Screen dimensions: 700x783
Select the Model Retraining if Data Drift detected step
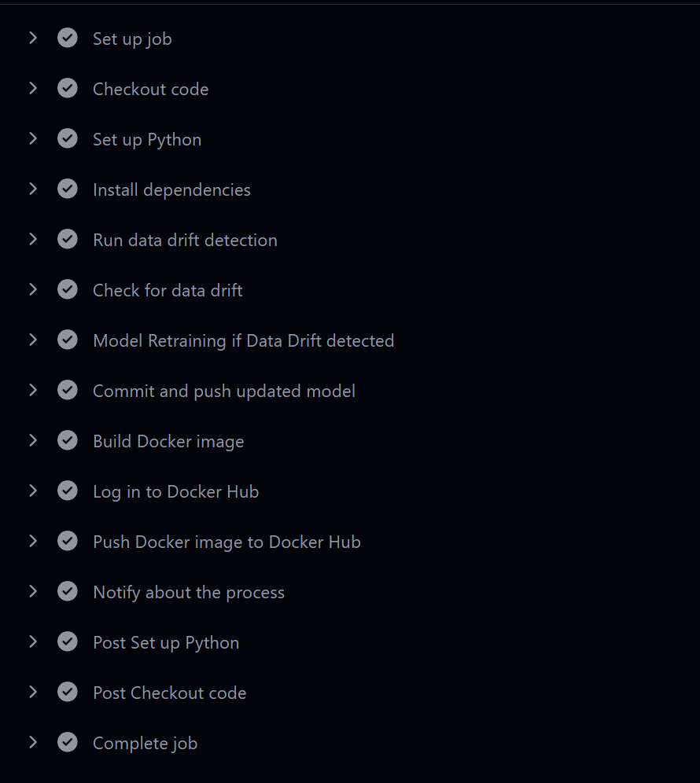coord(243,340)
